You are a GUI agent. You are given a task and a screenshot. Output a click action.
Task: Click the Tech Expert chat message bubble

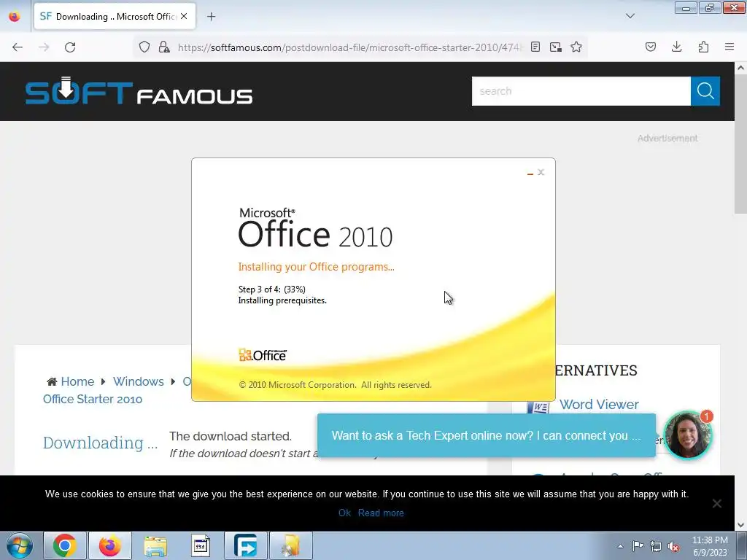pos(487,435)
